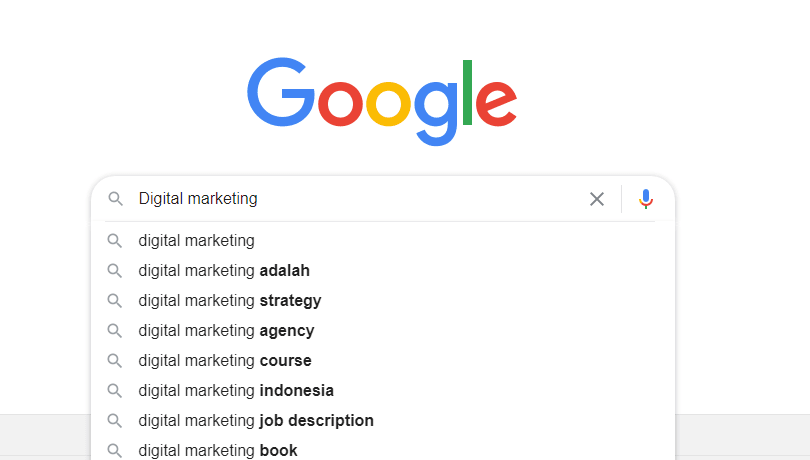
Task: Select the plain "digital marketing" suggestion
Action: coord(197,240)
